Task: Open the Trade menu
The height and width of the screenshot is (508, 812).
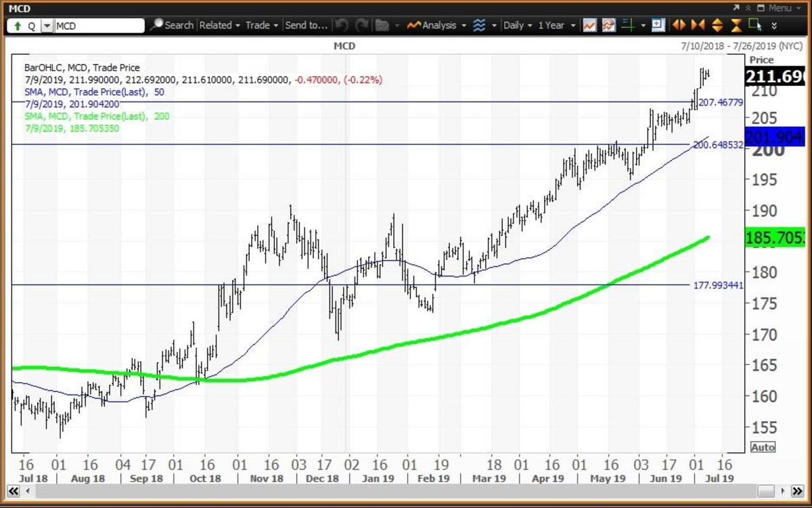Action: (262, 25)
